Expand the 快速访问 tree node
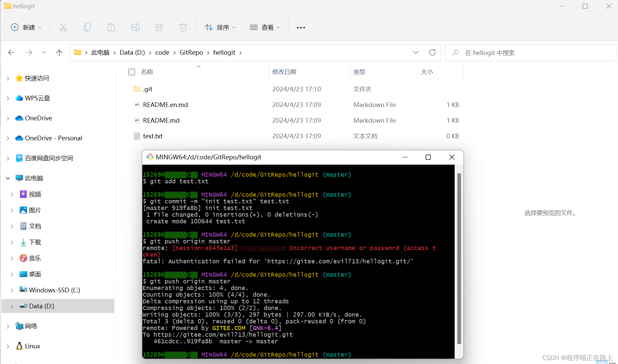The image size is (618, 364). point(8,78)
